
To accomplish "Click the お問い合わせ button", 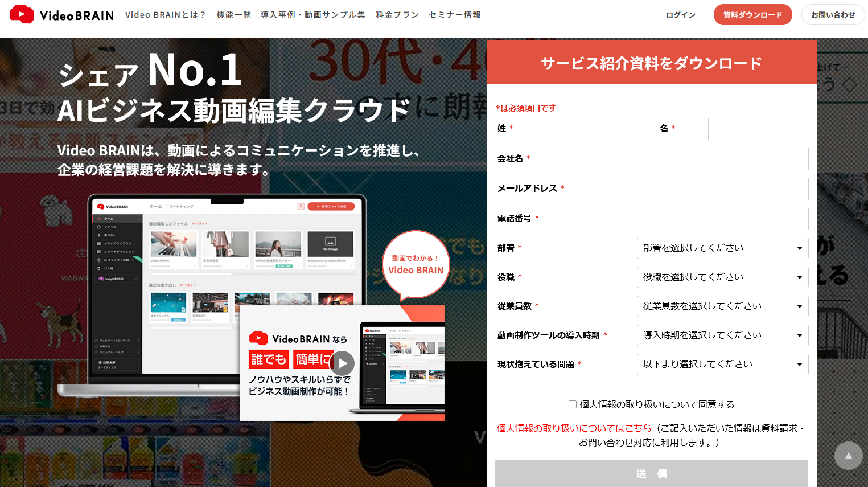I will tap(833, 15).
